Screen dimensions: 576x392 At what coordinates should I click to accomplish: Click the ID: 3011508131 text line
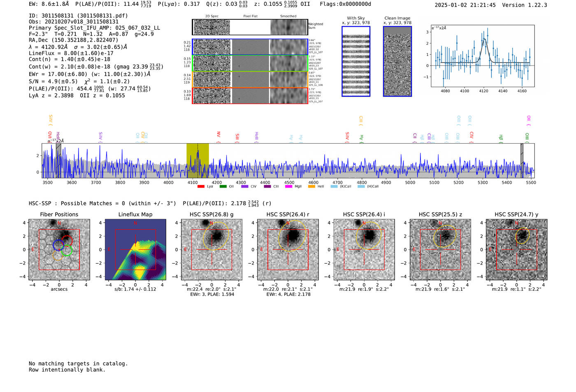click(78, 16)
